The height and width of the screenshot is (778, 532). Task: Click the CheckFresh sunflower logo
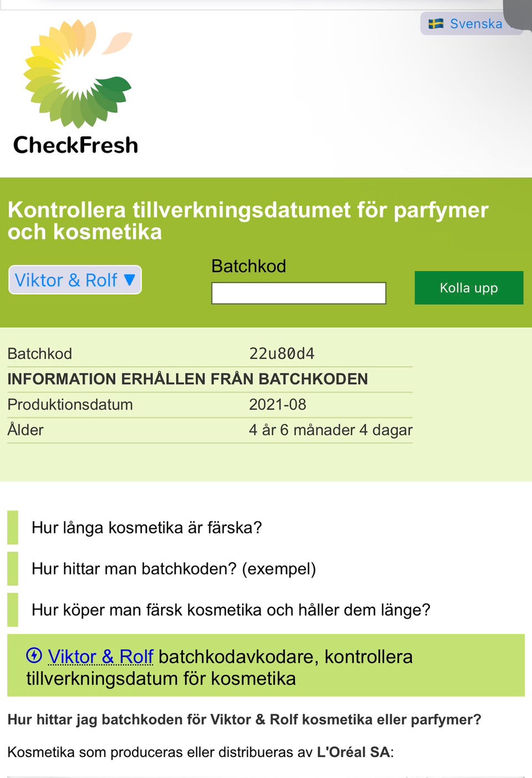[x=78, y=73]
